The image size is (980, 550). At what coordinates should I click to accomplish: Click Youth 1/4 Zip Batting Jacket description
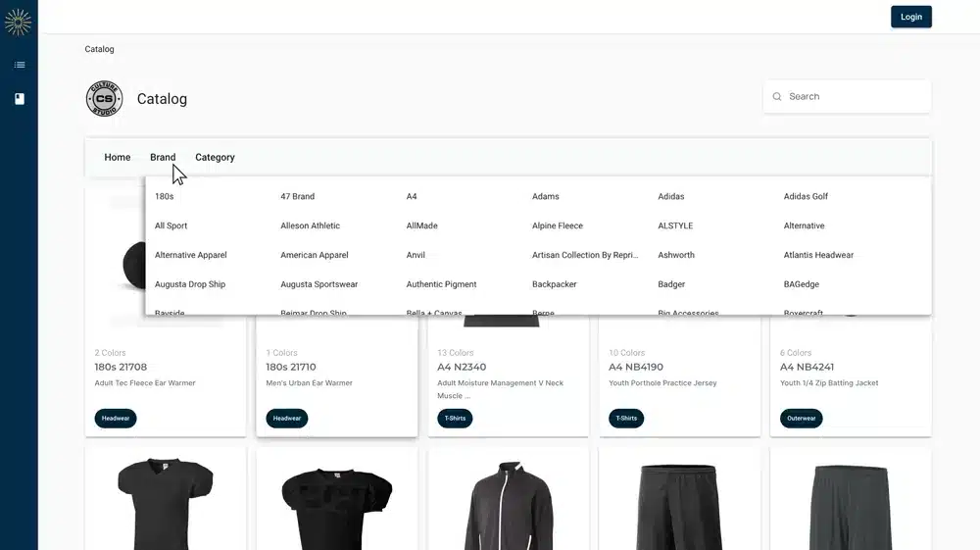point(829,383)
